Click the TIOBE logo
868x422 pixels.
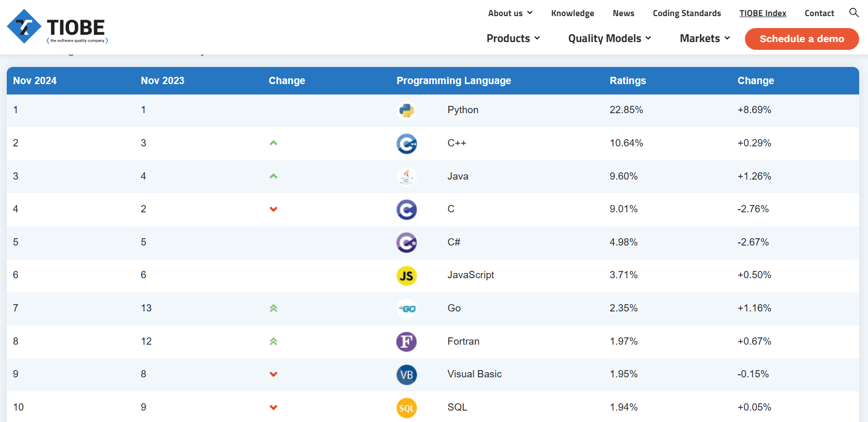click(57, 26)
